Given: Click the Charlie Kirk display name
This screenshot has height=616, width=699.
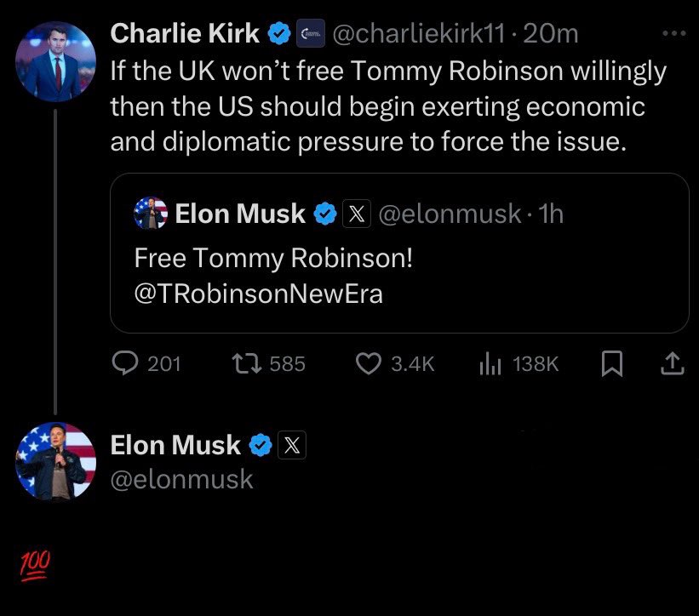Looking at the screenshot, I should click(x=185, y=34).
